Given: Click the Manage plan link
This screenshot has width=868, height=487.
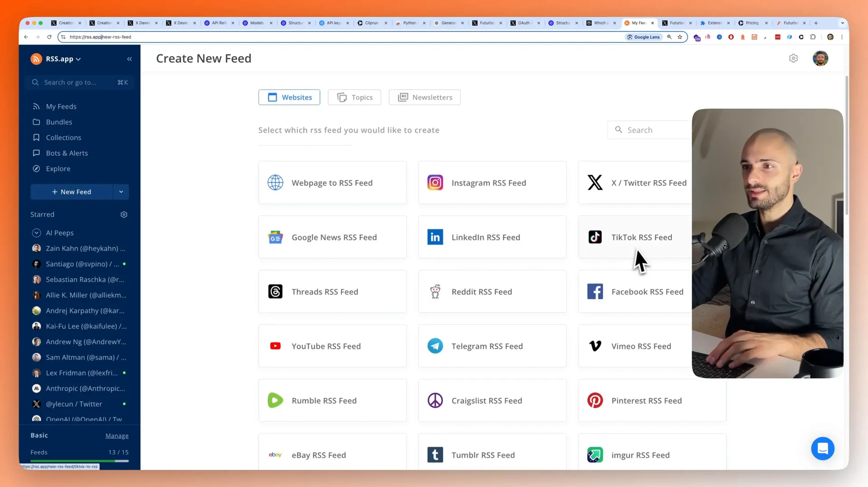Looking at the screenshot, I should click(117, 436).
